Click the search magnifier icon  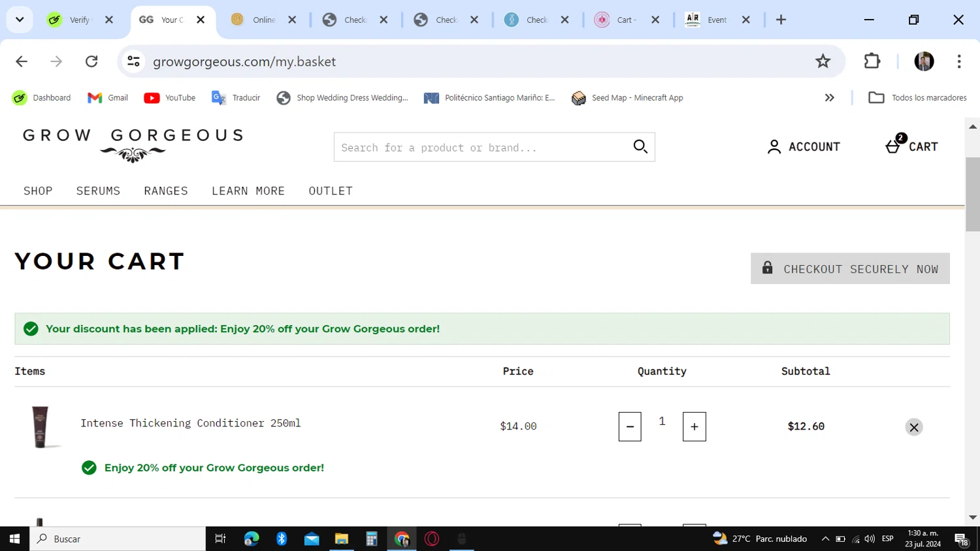(x=640, y=147)
